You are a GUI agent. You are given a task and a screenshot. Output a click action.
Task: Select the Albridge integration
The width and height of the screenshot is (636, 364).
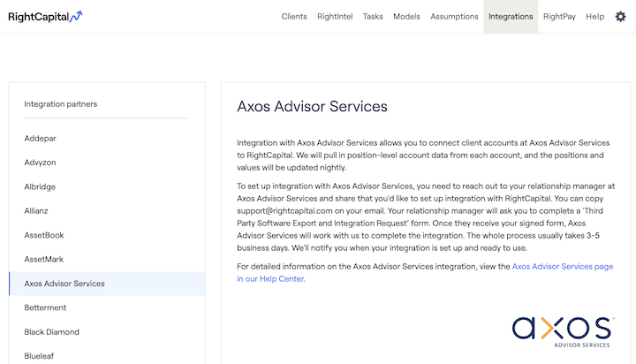pos(41,186)
